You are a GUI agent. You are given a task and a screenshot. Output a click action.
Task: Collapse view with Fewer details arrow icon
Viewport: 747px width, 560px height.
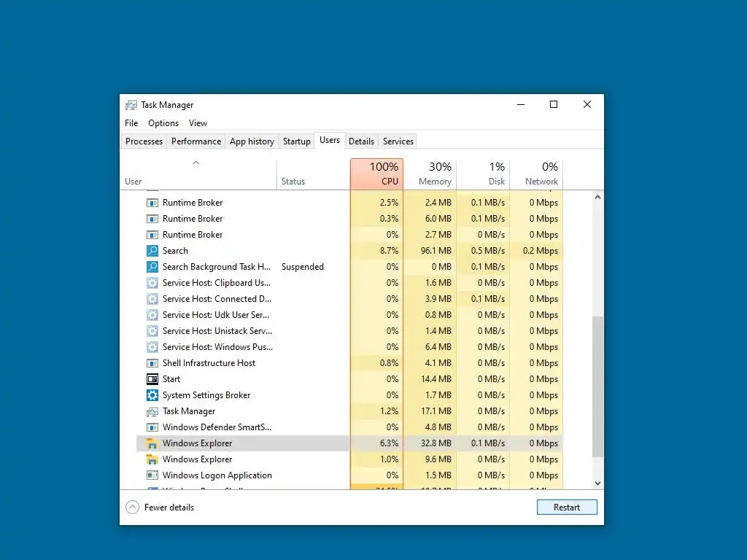point(133,507)
